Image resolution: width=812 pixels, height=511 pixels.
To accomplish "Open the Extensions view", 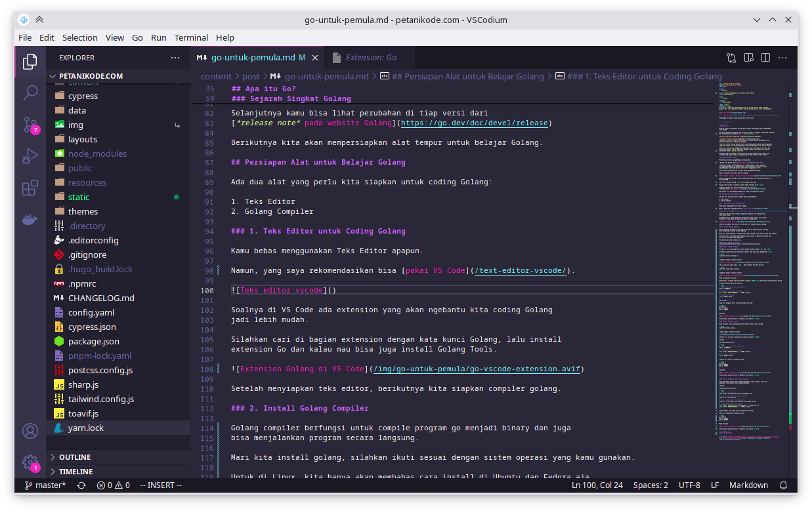I will pyautogui.click(x=30, y=188).
